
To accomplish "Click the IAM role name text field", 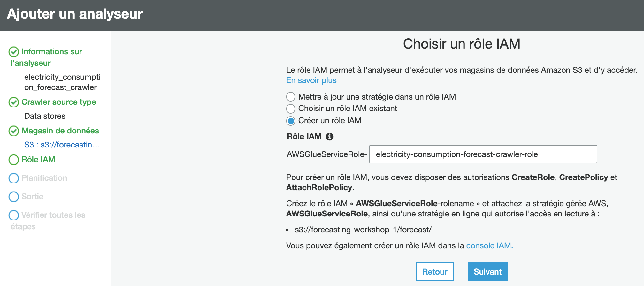I will 483,154.
